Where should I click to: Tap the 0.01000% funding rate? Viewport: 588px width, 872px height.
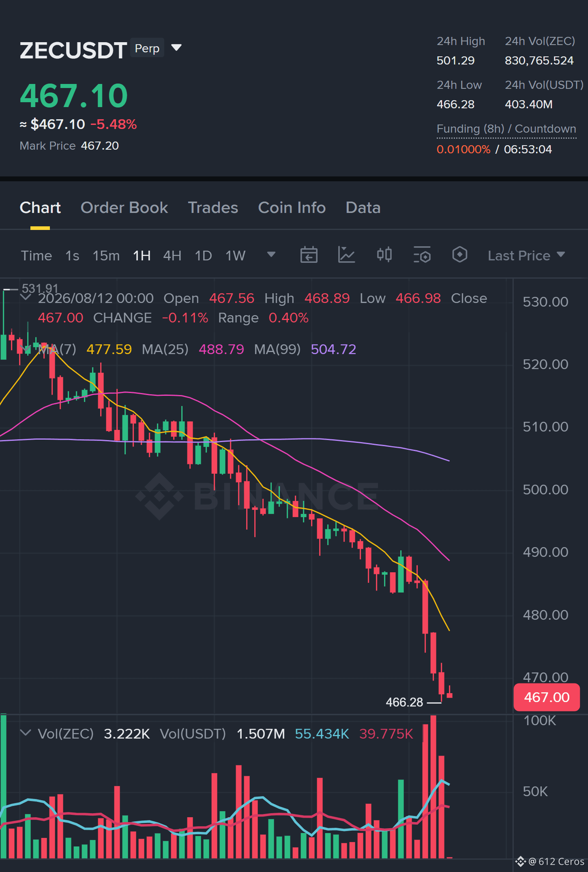tap(464, 149)
